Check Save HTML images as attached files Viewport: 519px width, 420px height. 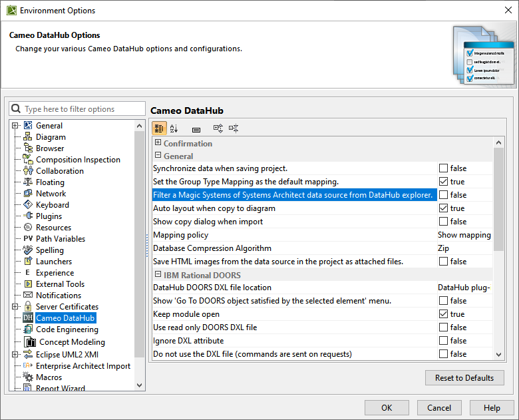point(443,262)
